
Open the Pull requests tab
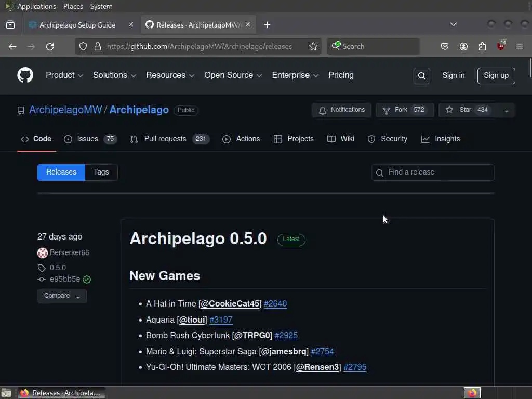pyautogui.click(x=170, y=139)
